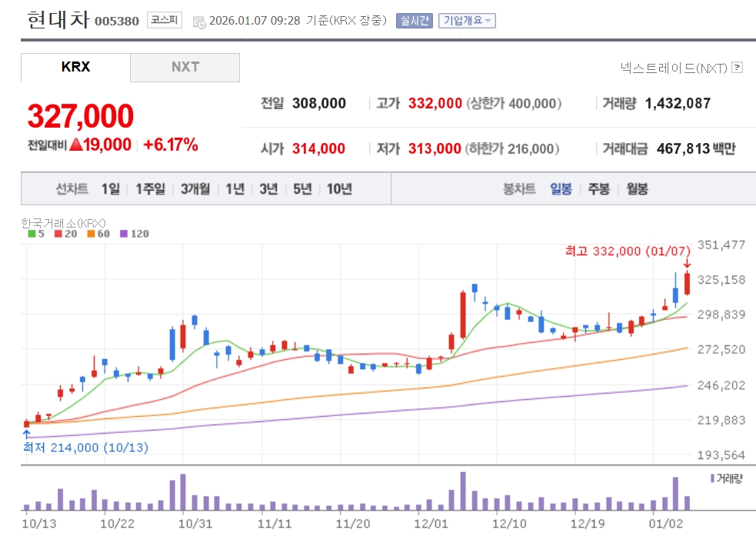Select the 일봉 candlestick chart

[561, 188]
